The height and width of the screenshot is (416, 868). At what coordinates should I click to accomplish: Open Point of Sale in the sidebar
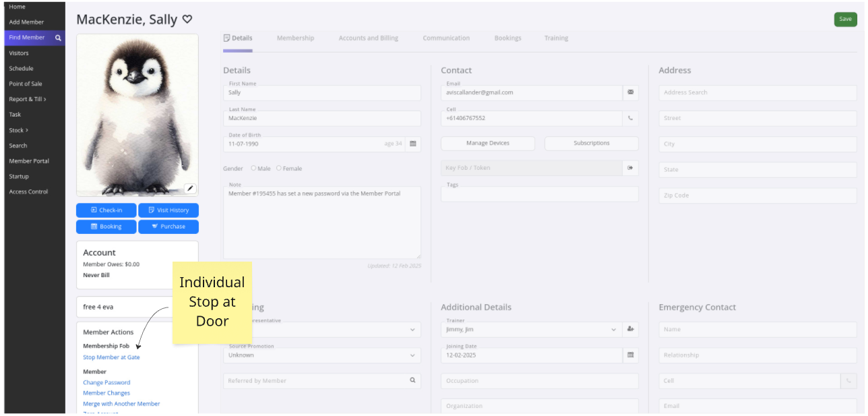[x=25, y=84]
